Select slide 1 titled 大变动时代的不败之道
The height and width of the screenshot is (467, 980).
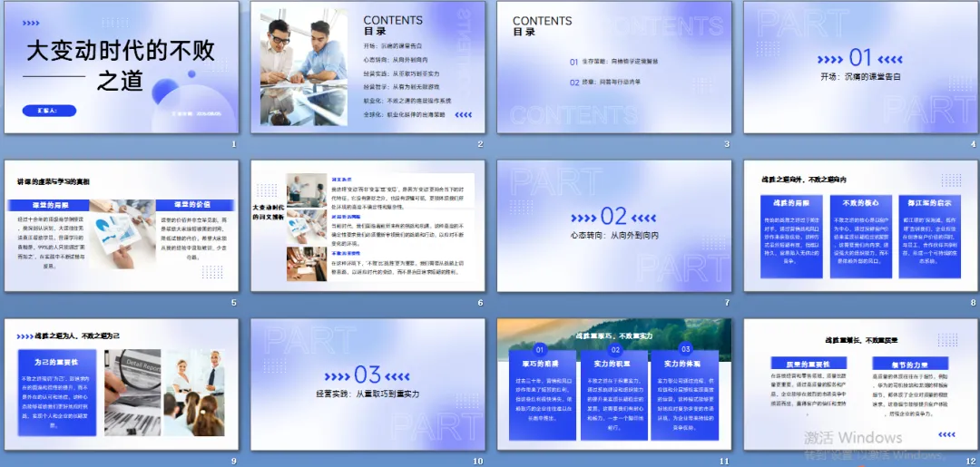pos(122,67)
